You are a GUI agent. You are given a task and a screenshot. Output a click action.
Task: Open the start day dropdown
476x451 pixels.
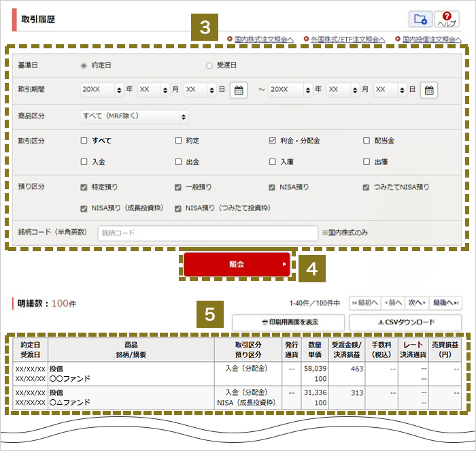point(200,90)
